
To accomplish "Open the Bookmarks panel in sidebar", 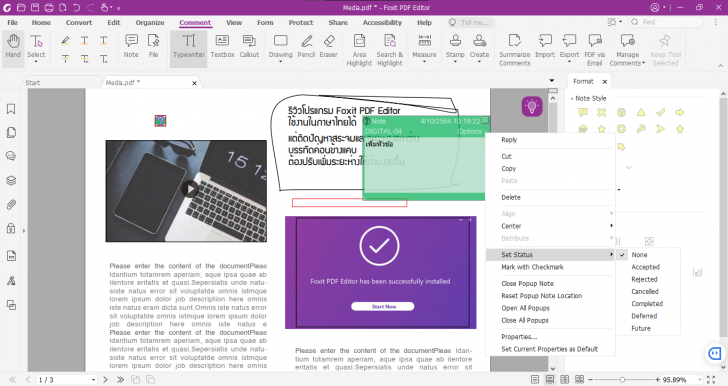I will point(11,109).
